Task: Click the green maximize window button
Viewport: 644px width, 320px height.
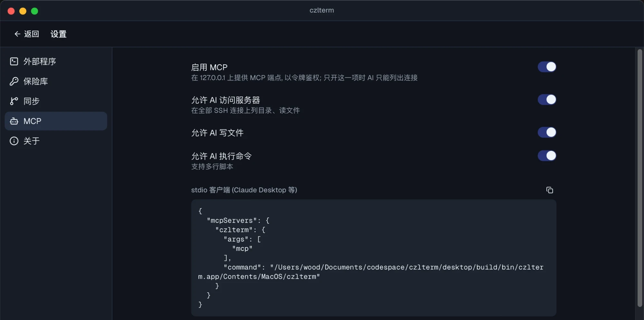Action: [x=34, y=11]
